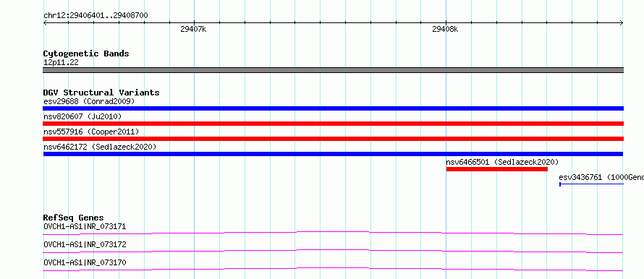
Task: Click the short red nsv6466501 variant bar
Action: (497, 169)
